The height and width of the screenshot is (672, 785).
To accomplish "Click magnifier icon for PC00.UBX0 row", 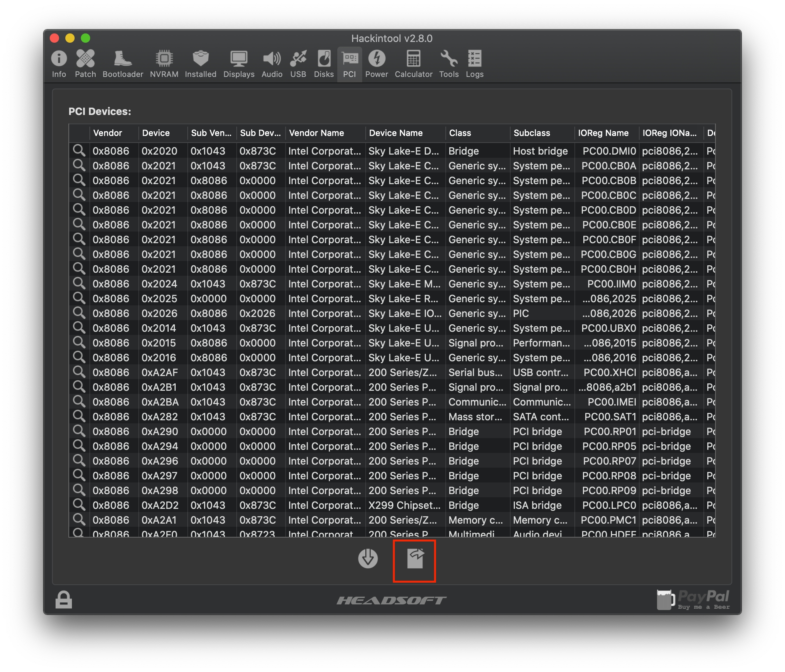I will pyautogui.click(x=79, y=328).
